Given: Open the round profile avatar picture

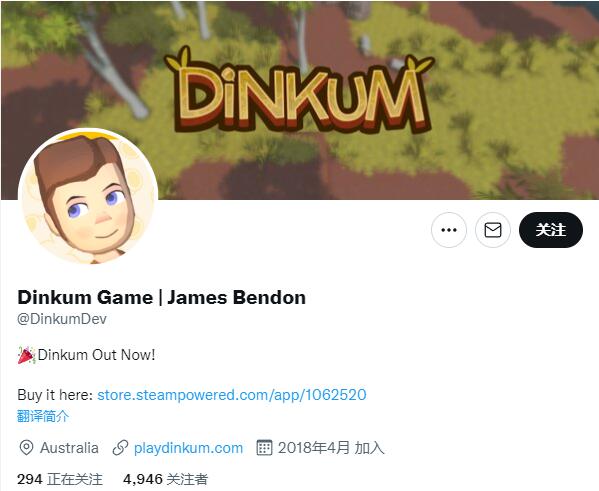Looking at the screenshot, I should tap(88, 198).
